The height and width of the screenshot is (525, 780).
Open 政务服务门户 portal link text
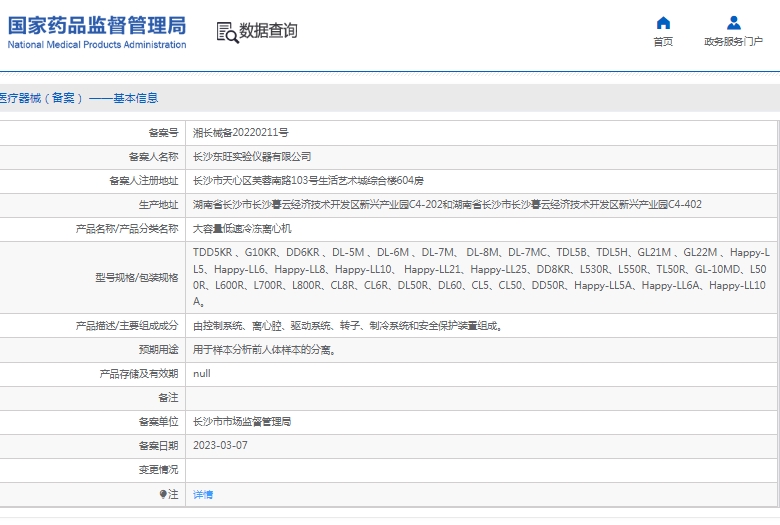[x=734, y=42]
